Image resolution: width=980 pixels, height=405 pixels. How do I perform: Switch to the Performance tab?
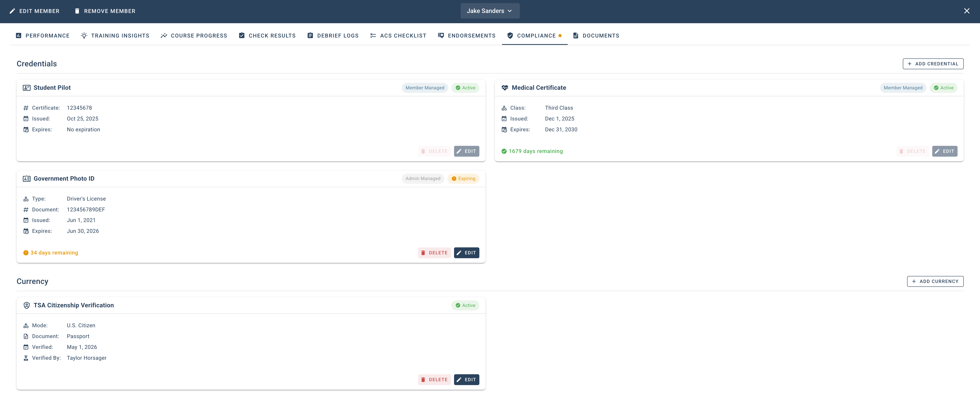pos(43,36)
